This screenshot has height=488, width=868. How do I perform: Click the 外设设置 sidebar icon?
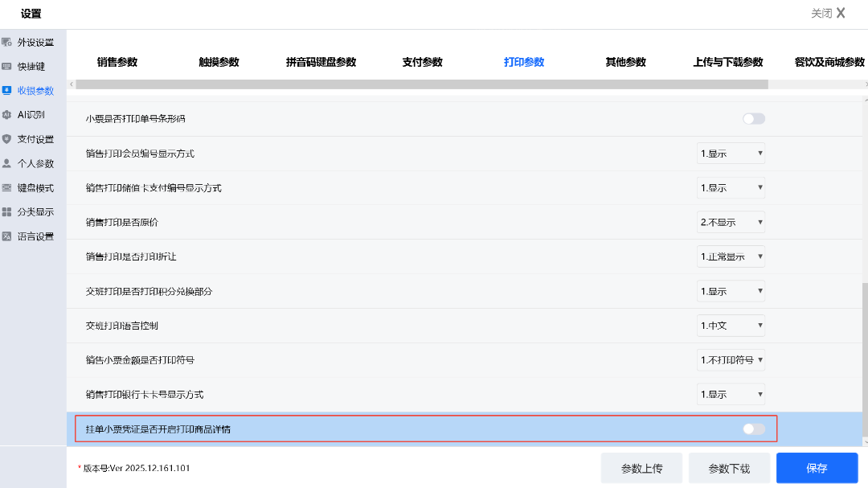7,42
